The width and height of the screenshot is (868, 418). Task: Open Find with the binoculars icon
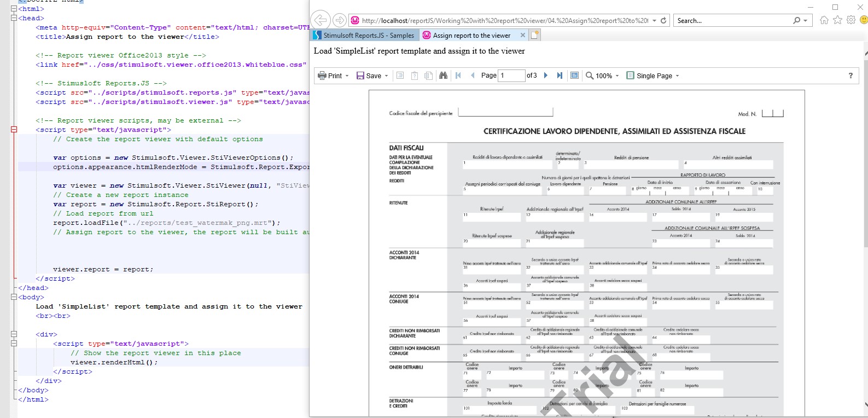coord(443,76)
